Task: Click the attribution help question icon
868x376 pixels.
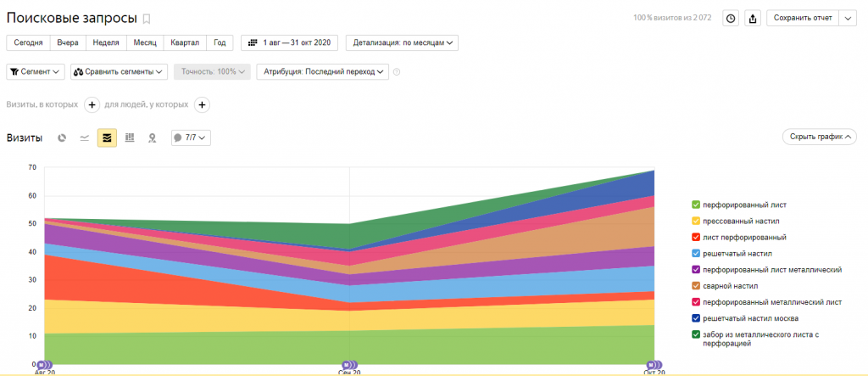Action: click(397, 72)
